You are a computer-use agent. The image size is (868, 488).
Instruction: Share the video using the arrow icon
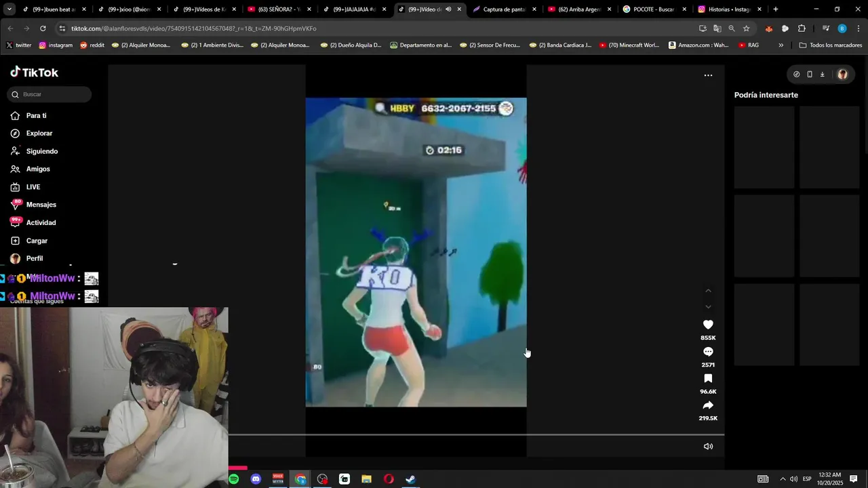(x=708, y=405)
